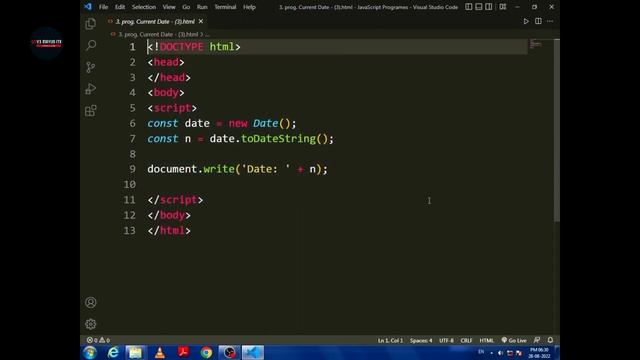Open the Accounts menu icon
The height and width of the screenshot is (360, 640).
click(x=91, y=302)
